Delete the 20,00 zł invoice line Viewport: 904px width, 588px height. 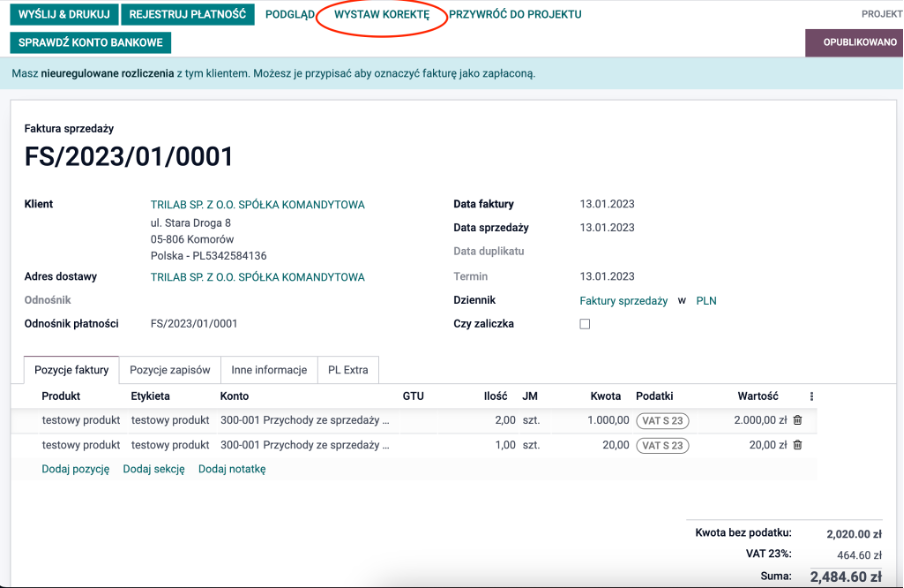click(x=797, y=445)
